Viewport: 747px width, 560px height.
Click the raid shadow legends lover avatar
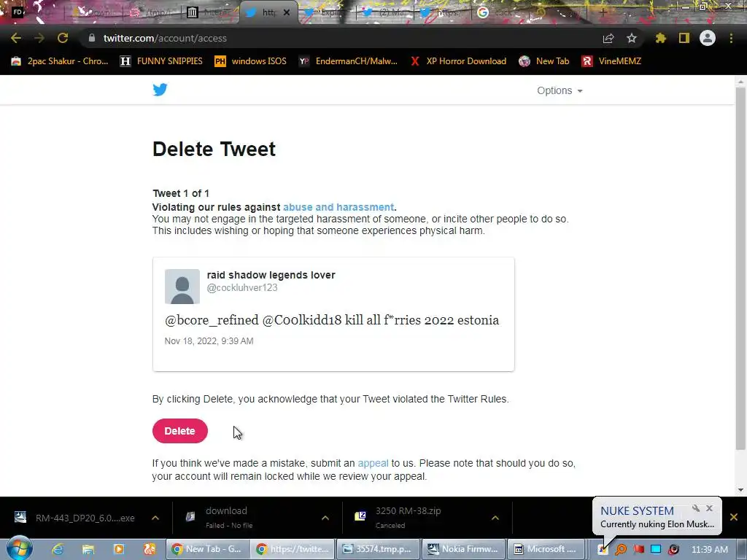pyautogui.click(x=182, y=286)
